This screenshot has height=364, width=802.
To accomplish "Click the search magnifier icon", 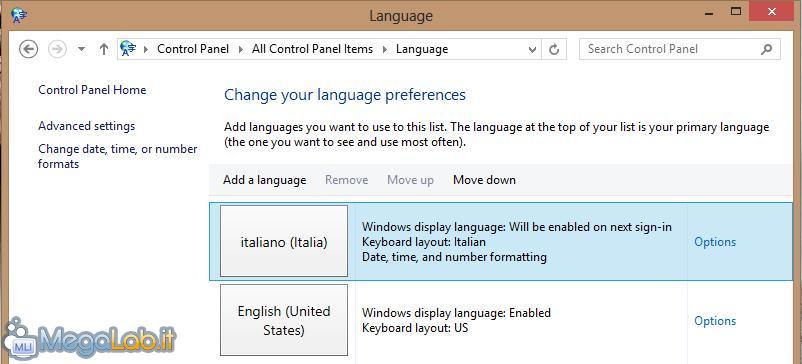I will tap(766, 49).
